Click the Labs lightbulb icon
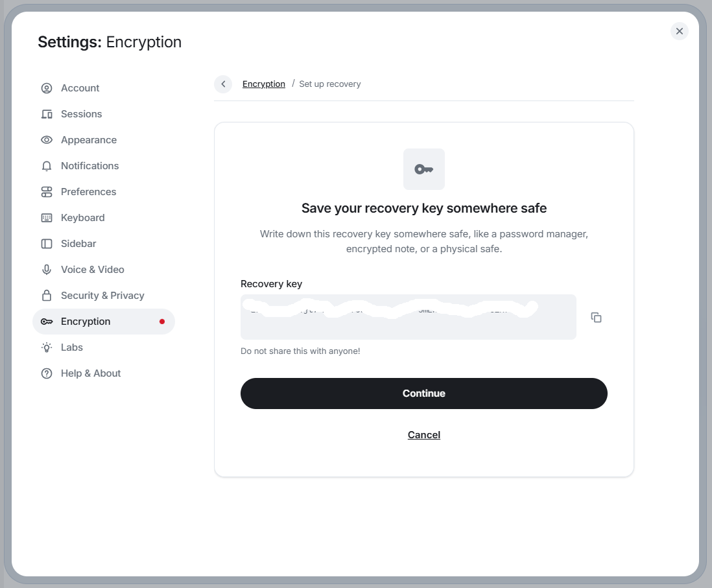 [47, 347]
